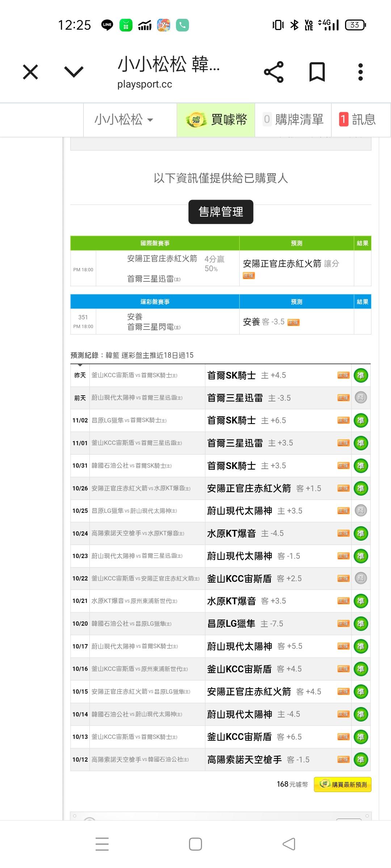The image size is (391, 868).
Task: Tap the green 準 icon for 10/13 row
Action: coord(361,737)
